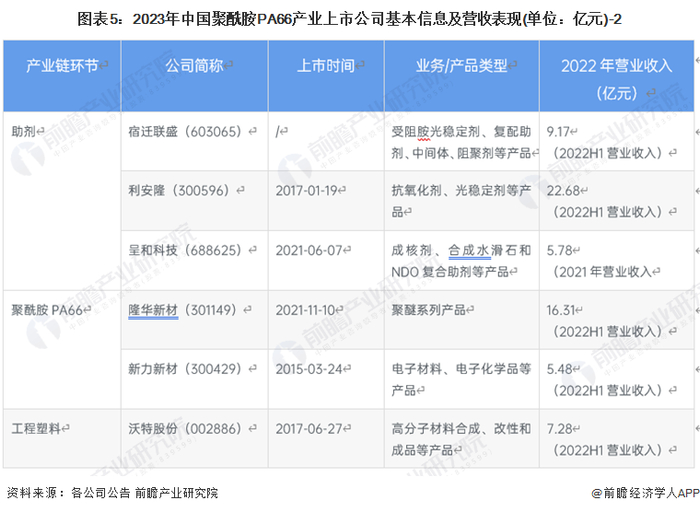The height and width of the screenshot is (512, 700).
Task: Click listing date 2021-11-10
Action: point(305,310)
